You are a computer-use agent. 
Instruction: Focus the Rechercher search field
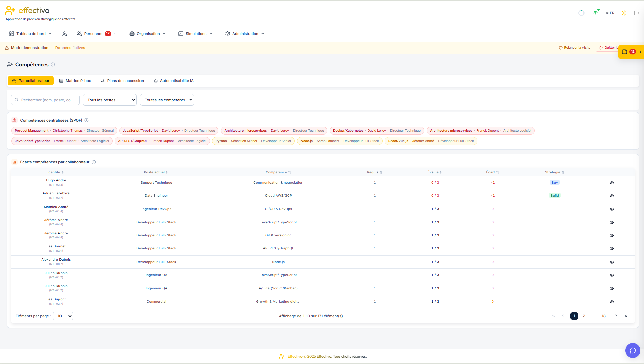(x=45, y=100)
